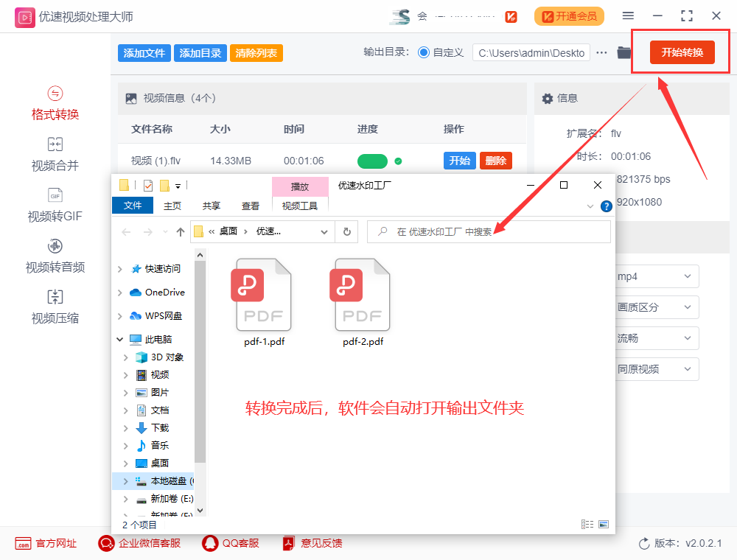The width and height of the screenshot is (737, 560).
Task: Open the 视频合并 video merge mode
Action: click(55, 155)
